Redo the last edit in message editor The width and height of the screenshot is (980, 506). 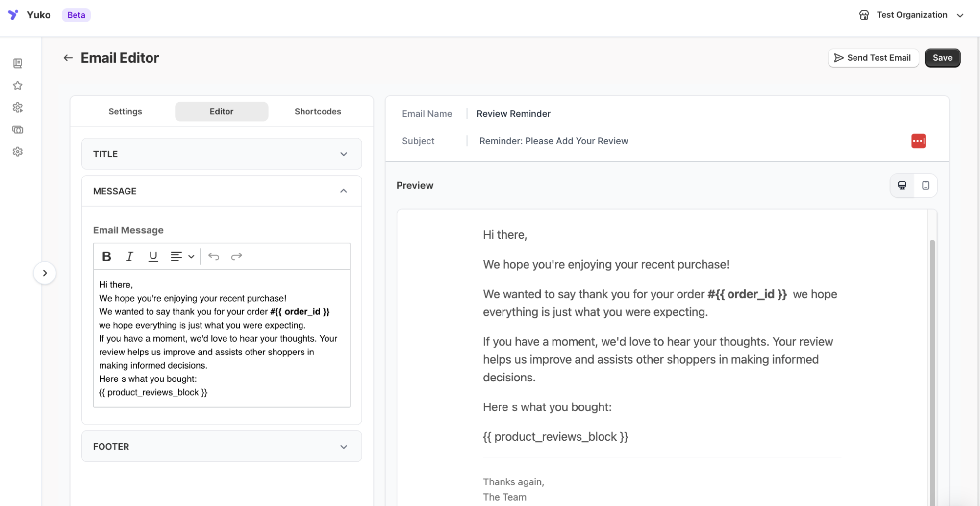click(x=236, y=256)
